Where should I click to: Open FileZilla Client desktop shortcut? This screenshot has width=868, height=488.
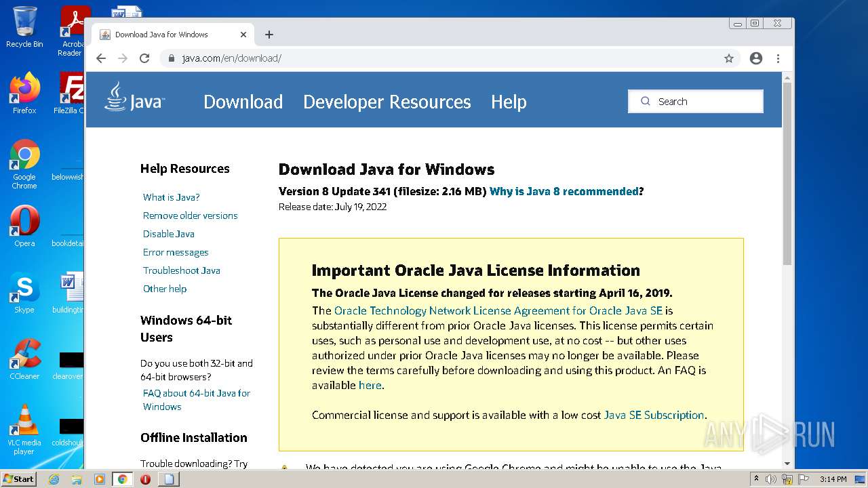[x=71, y=93]
